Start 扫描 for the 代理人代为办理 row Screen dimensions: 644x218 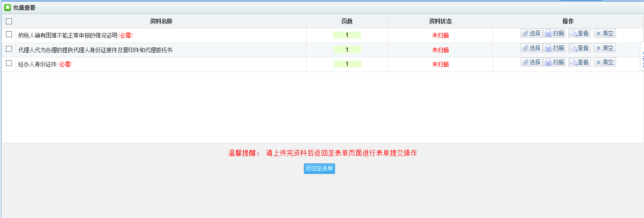click(x=554, y=48)
